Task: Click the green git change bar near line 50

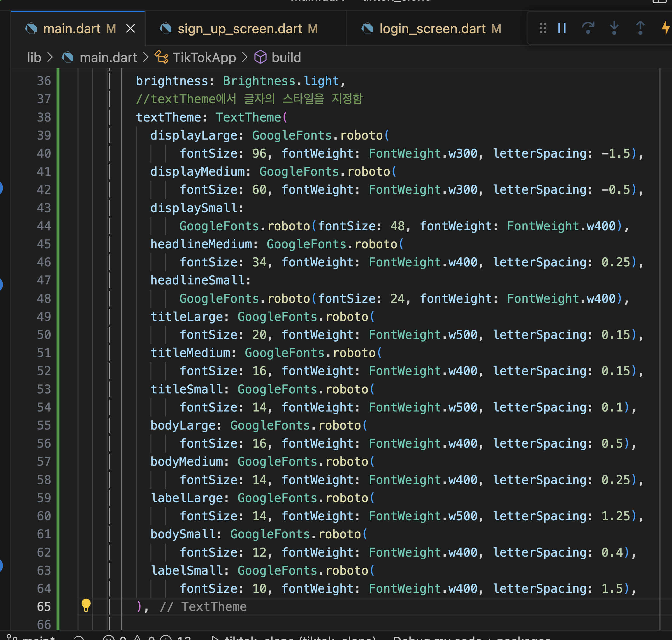Action: click(x=58, y=334)
